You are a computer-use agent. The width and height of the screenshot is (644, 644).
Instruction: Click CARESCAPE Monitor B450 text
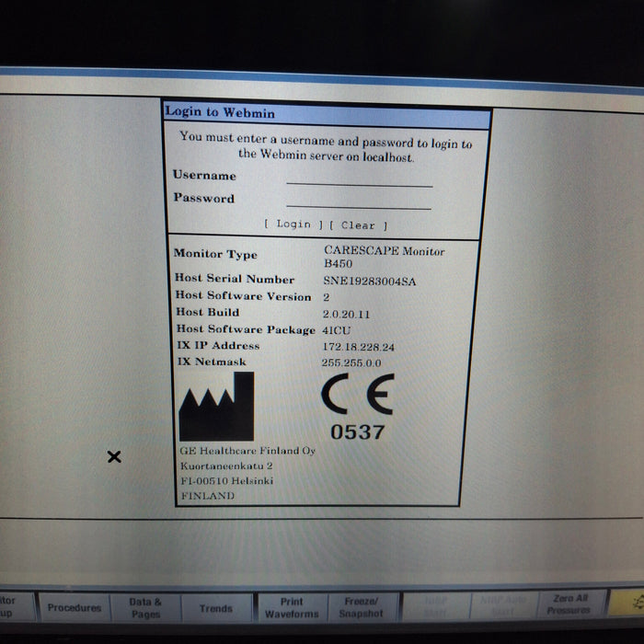[x=384, y=257]
